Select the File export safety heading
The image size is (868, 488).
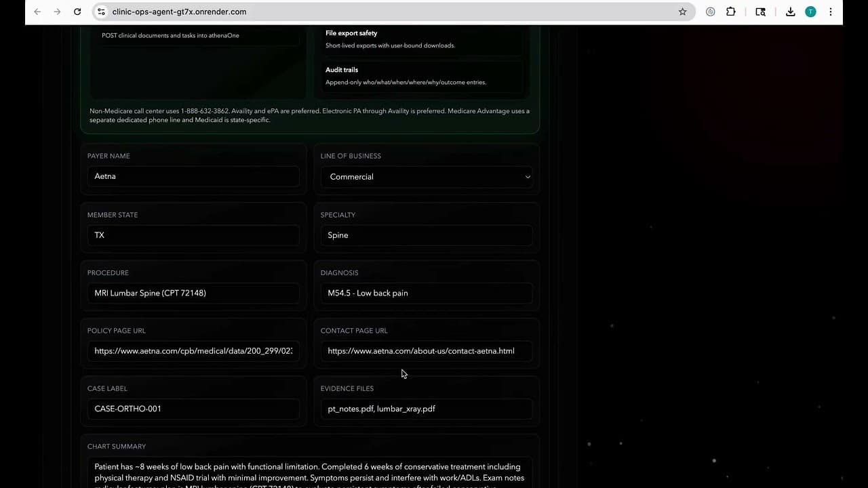[x=351, y=33]
